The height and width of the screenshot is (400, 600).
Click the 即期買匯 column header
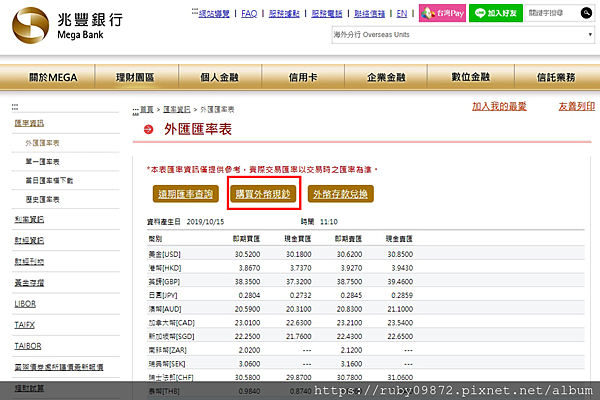[x=246, y=239]
